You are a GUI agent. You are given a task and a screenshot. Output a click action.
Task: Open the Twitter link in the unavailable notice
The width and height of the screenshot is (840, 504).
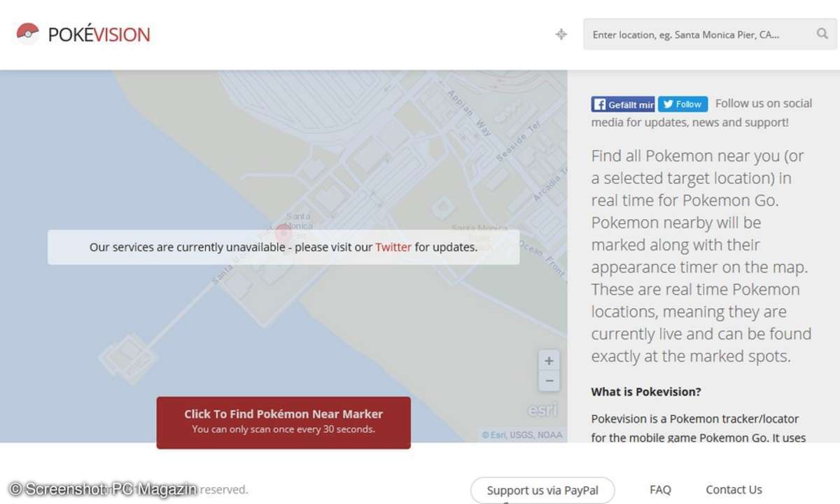pos(393,247)
